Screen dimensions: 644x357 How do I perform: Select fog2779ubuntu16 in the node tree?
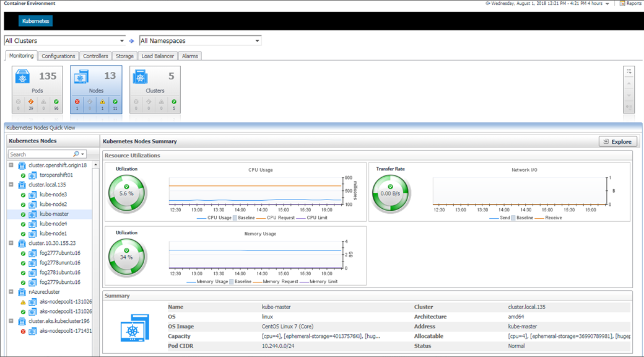[60, 282]
